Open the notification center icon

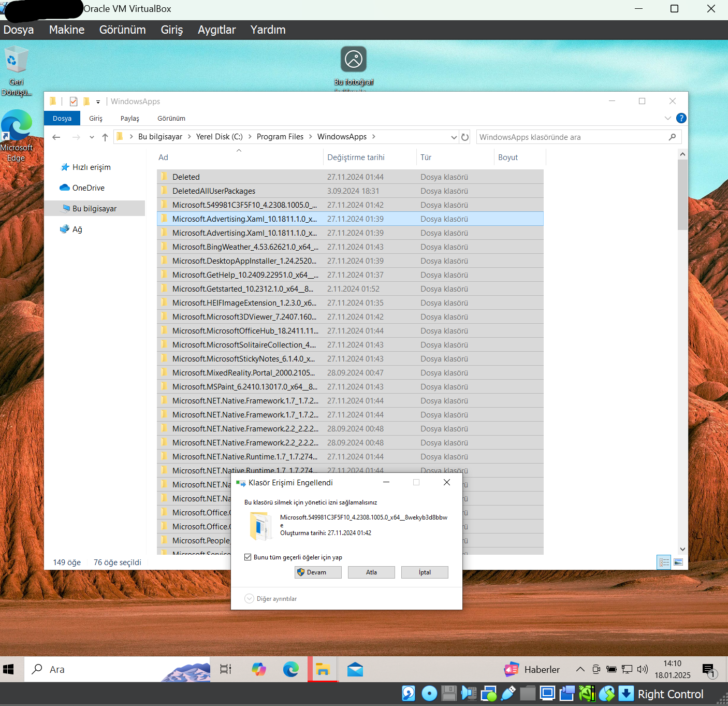(709, 670)
